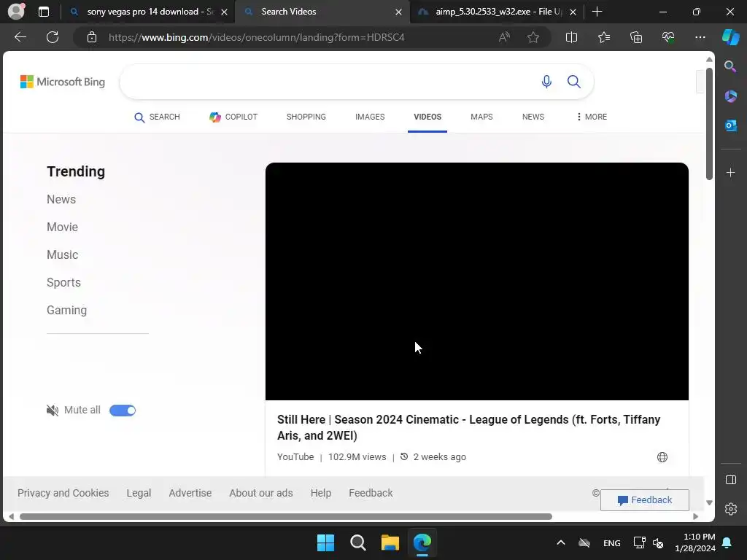Open the Feedback text link in the footer
This screenshot has height=560, width=747.
coord(371,493)
